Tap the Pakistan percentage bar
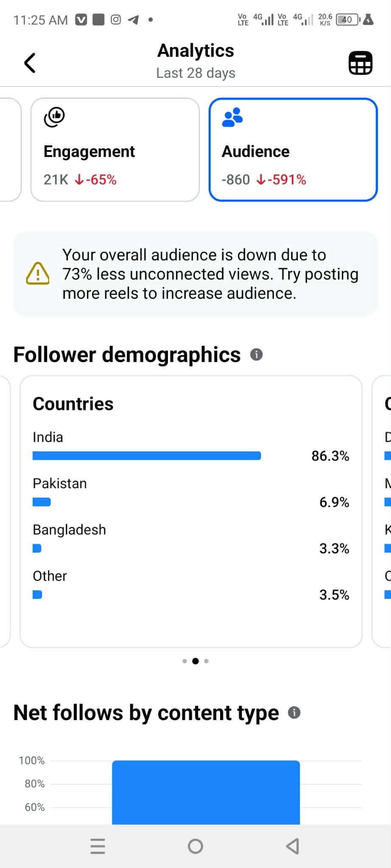The width and height of the screenshot is (391, 868). coord(42,502)
